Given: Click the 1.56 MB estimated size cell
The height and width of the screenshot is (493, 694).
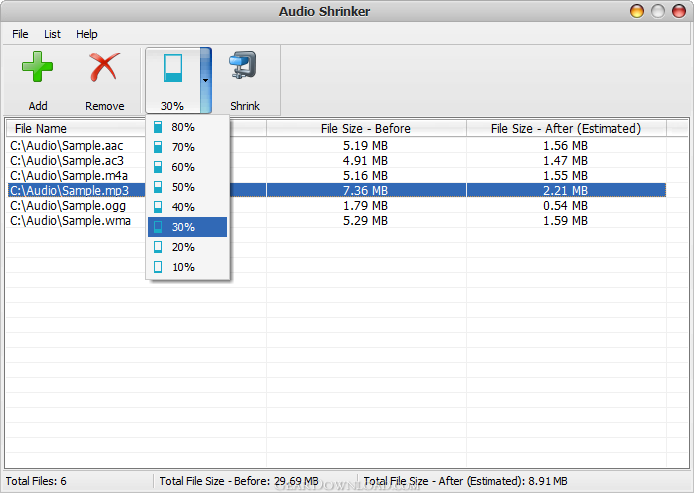Looking at the screenshot, I should (566, 146).
